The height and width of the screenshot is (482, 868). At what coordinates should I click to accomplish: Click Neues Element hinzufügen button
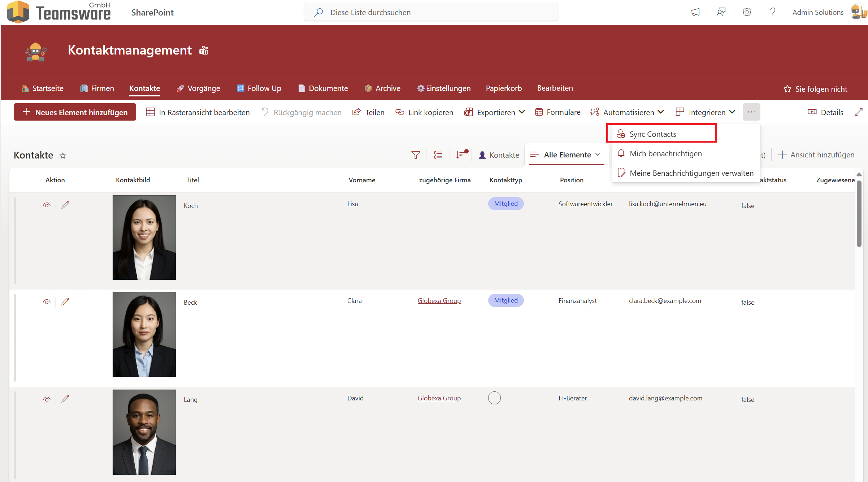[75, 112]
